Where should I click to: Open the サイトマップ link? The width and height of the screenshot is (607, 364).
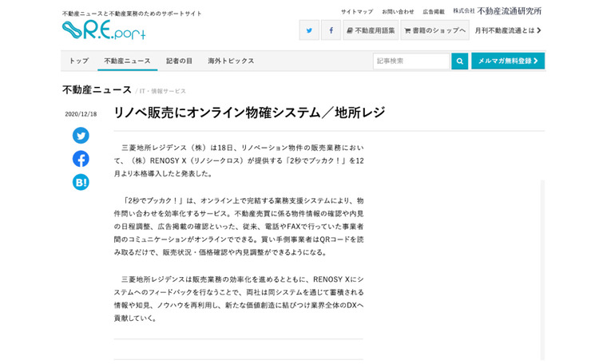pyautogui.click(x=357, y=11)
